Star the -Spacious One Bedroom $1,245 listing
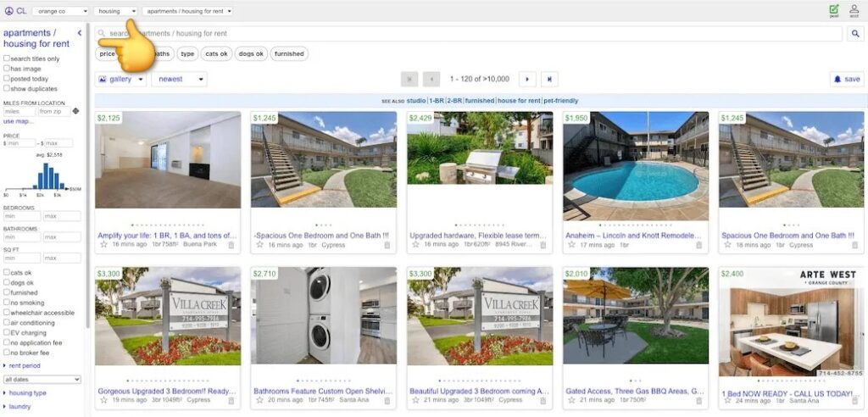868x417 pixels. 259,244
